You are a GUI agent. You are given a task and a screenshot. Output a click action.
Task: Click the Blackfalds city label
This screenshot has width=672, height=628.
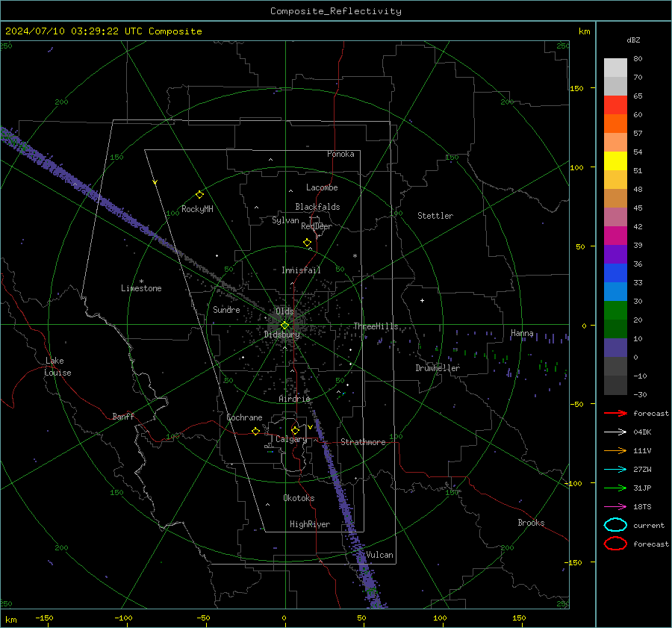pos(317,207)
